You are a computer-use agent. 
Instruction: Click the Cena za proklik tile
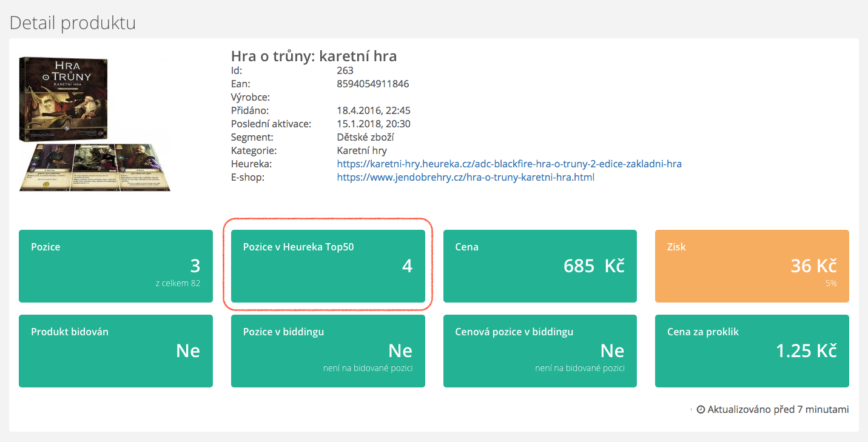[x=752, y=350]
